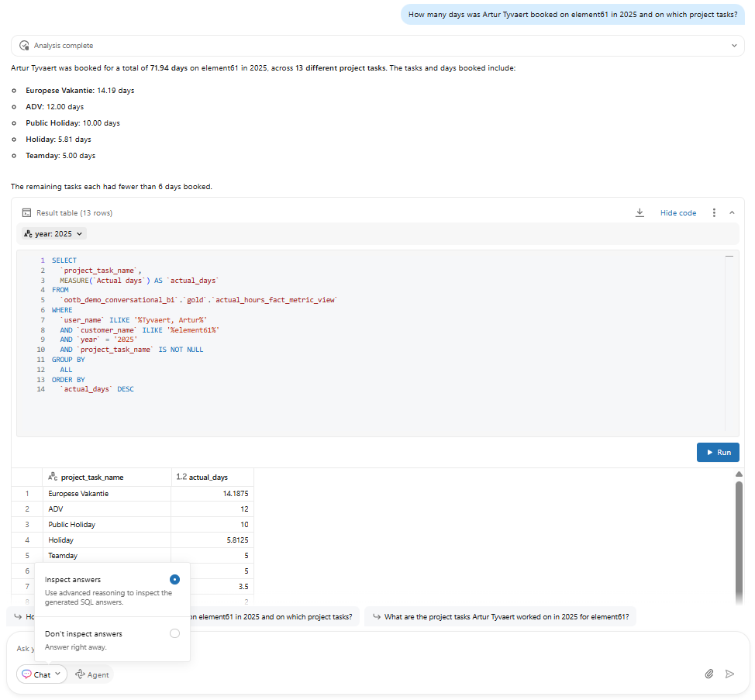Select the Don't inspect answers option
This screenshot has width=755, height=700.
(174, 633)
